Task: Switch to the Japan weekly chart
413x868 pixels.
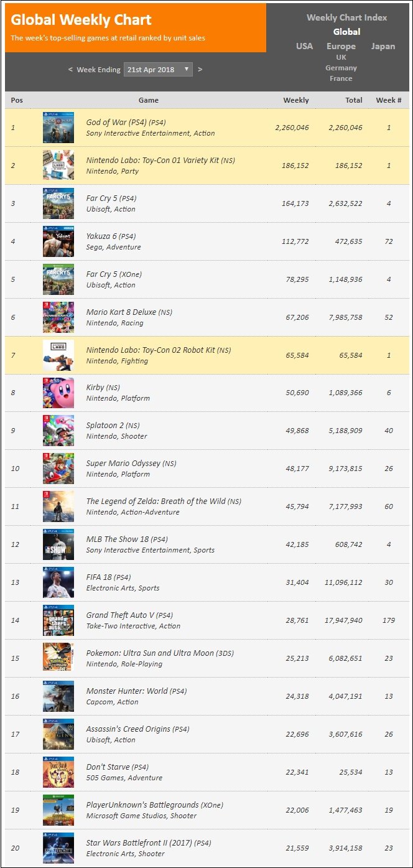Action: point(383,46)
